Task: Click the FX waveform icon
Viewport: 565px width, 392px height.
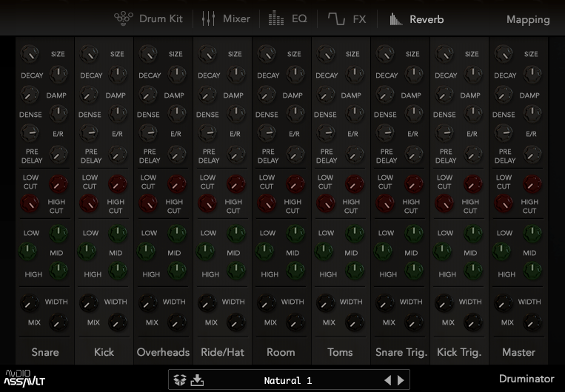Action: pyautogui.click(x=336, y=18)
